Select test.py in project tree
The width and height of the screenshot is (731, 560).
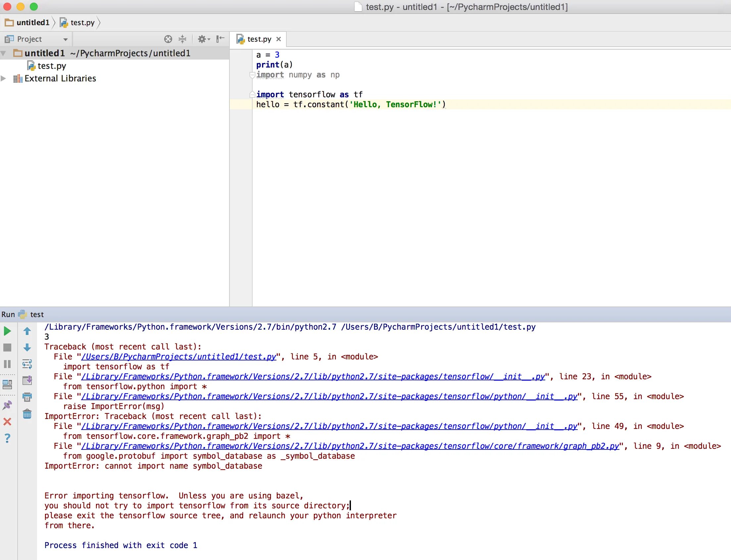tap(51, 66)
